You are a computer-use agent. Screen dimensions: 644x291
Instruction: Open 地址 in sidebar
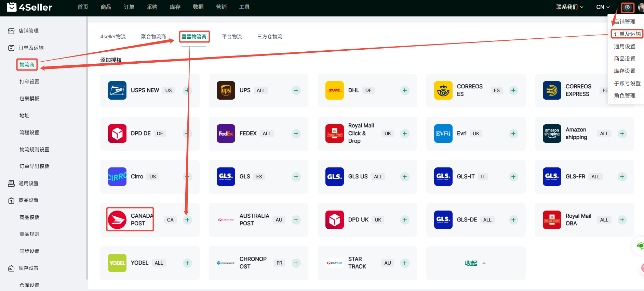coord(24,116)
